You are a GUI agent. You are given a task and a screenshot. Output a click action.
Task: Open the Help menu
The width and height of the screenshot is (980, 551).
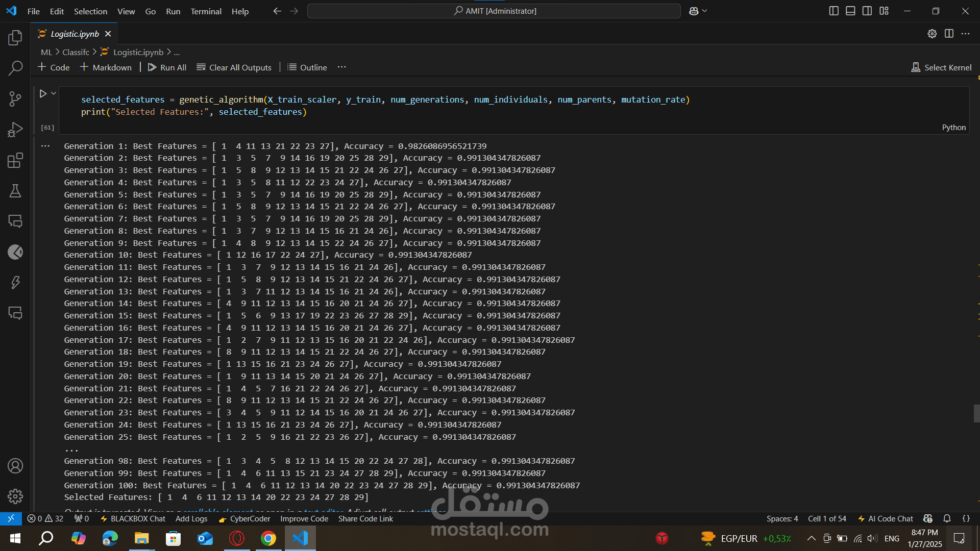(x=240, y=11)
